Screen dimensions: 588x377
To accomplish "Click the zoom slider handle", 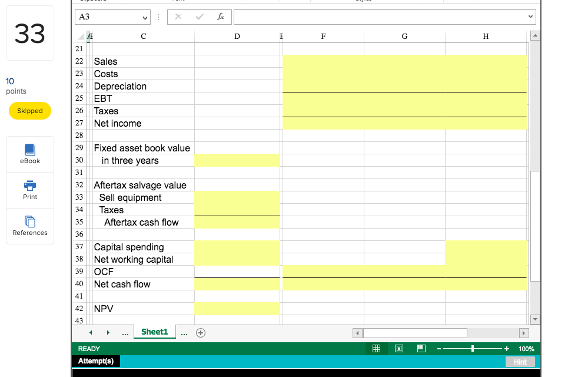I will click(473, 348).
